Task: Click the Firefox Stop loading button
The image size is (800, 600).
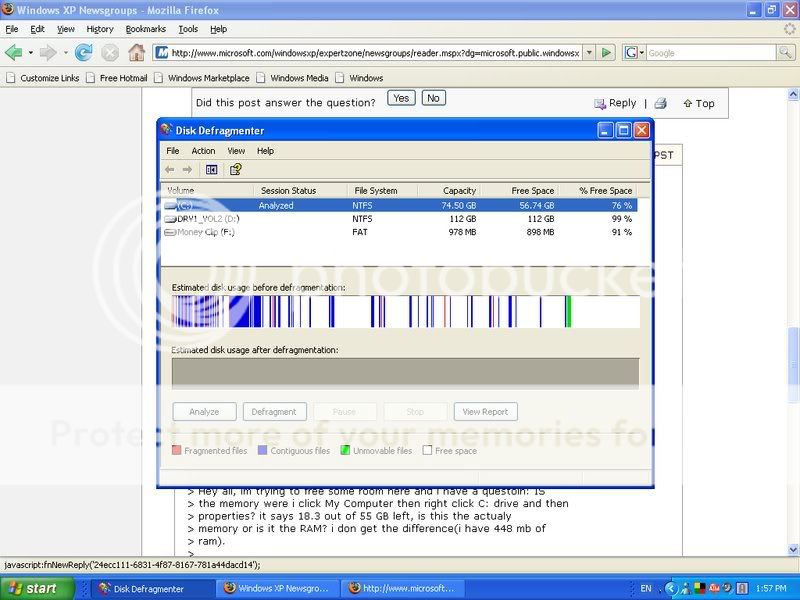Action: [x=110, y=53]
